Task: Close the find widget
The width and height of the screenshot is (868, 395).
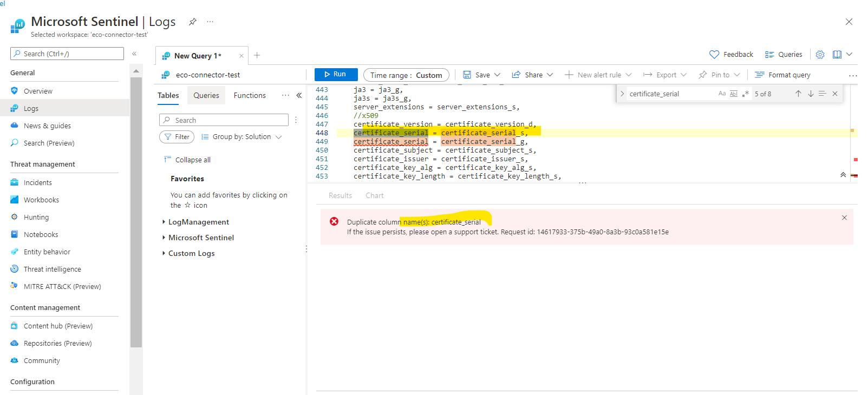Action: tap(835, 94)
